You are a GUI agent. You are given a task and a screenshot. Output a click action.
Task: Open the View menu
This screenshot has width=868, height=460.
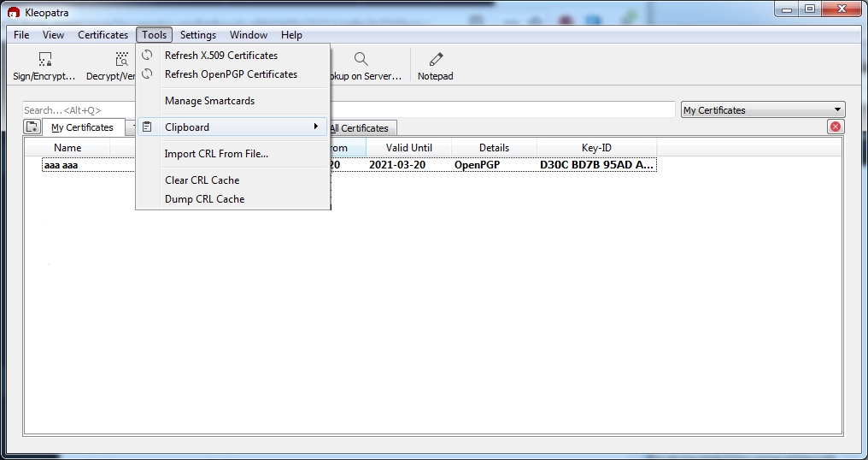click(53, 35)
